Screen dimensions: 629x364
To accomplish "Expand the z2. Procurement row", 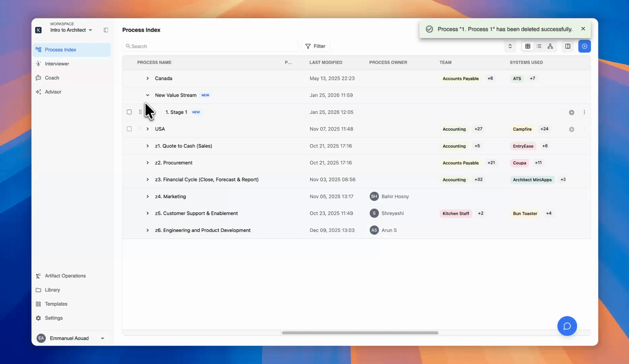I will click(147, 163).
